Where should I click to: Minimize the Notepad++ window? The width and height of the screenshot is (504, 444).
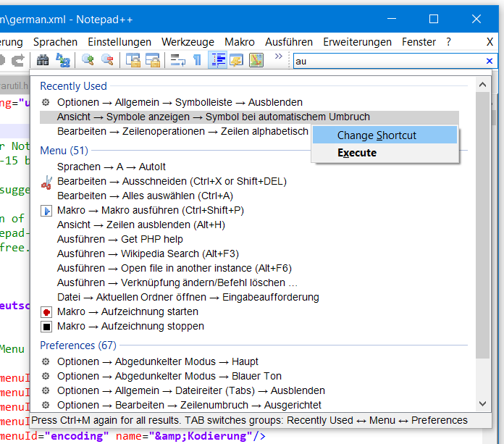click(x=392, y=19)
